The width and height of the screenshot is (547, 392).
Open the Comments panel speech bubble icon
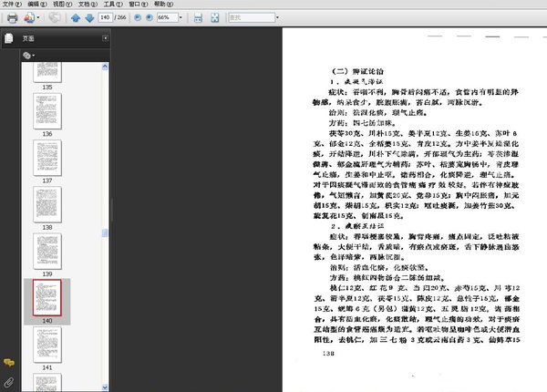(9, 363)
